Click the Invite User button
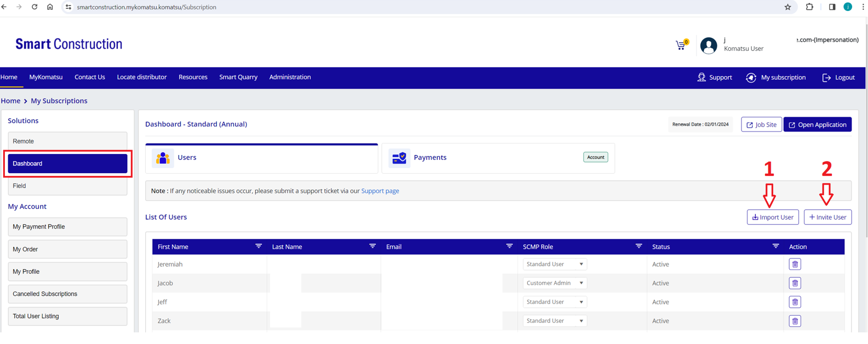Screen dimensions: 868x344 pos(827,217)
